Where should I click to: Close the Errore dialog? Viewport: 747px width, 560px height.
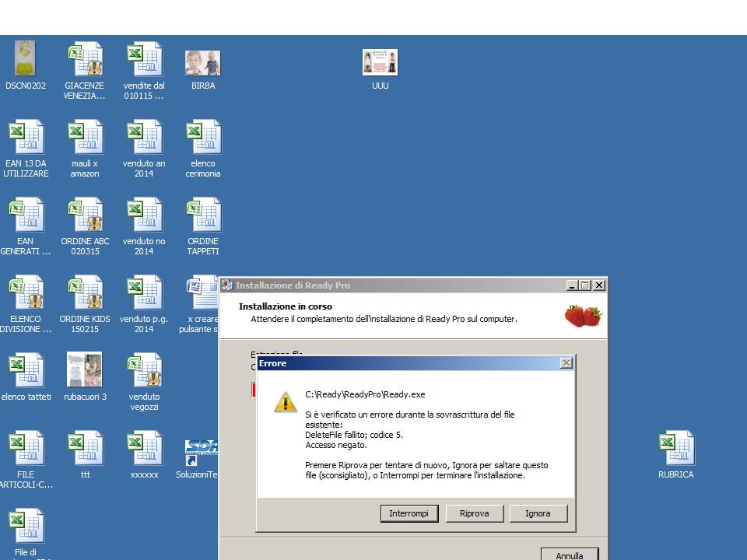566,363
